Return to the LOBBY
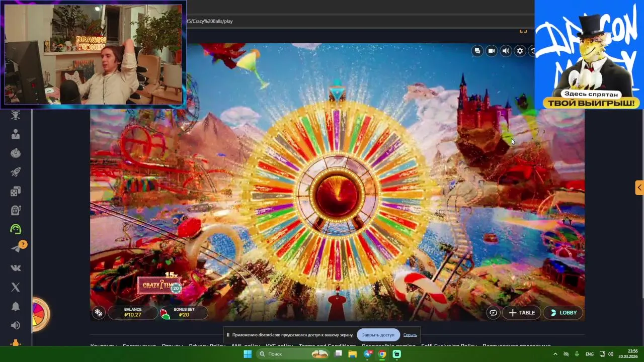The height and width of the screenshot is (362, 644). (563, 313)
